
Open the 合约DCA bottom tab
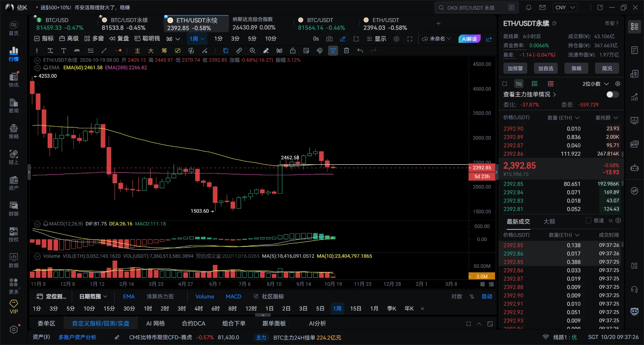193,324
